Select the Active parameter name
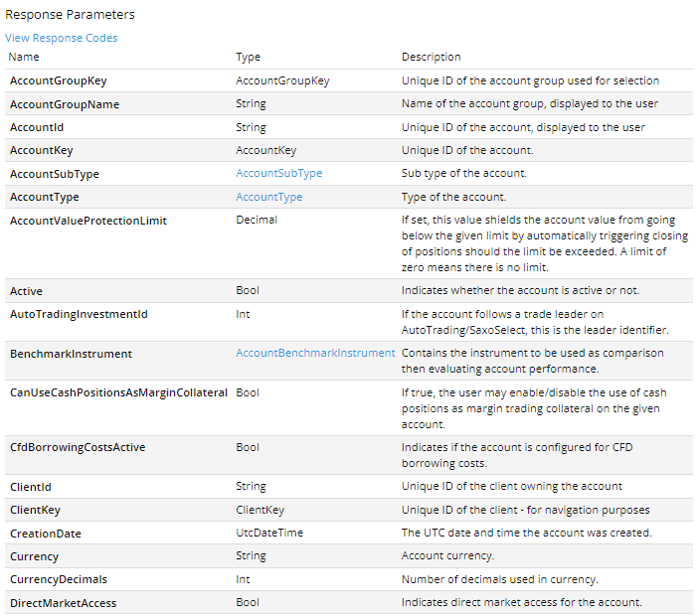The image size is (700, 616). [26, 291]
